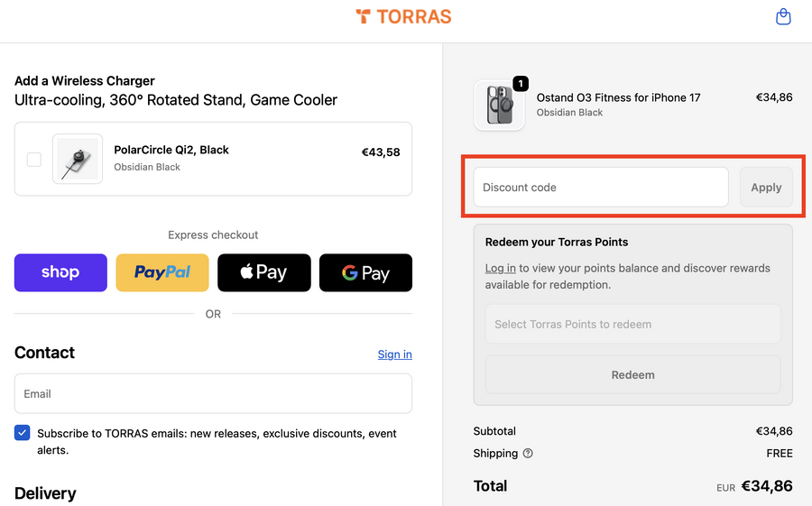Click into the Email contact field

[x=213, y=394]
